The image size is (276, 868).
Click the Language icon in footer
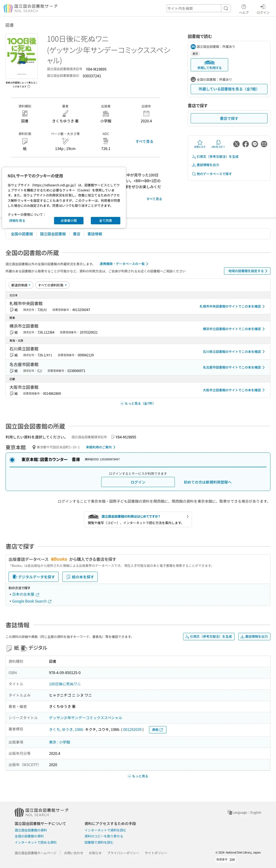click(x=230, y=812)
